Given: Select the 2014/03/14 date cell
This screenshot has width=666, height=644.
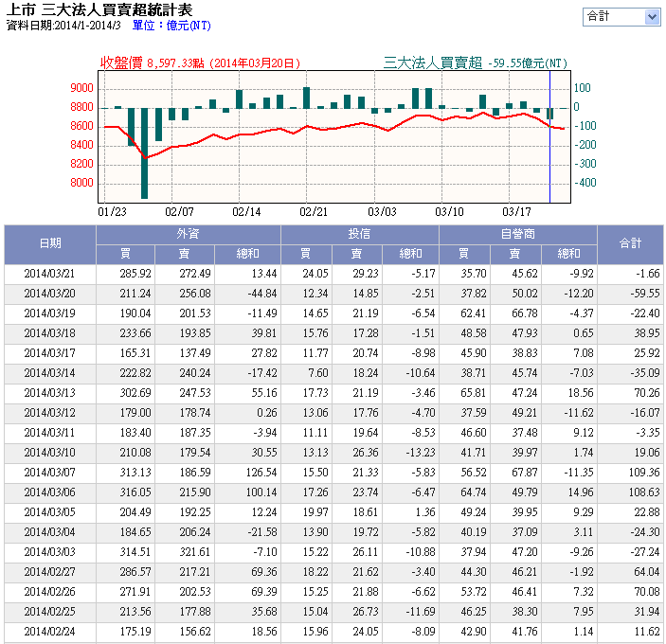Looking at the screenshot, I should tap(49, 373).
